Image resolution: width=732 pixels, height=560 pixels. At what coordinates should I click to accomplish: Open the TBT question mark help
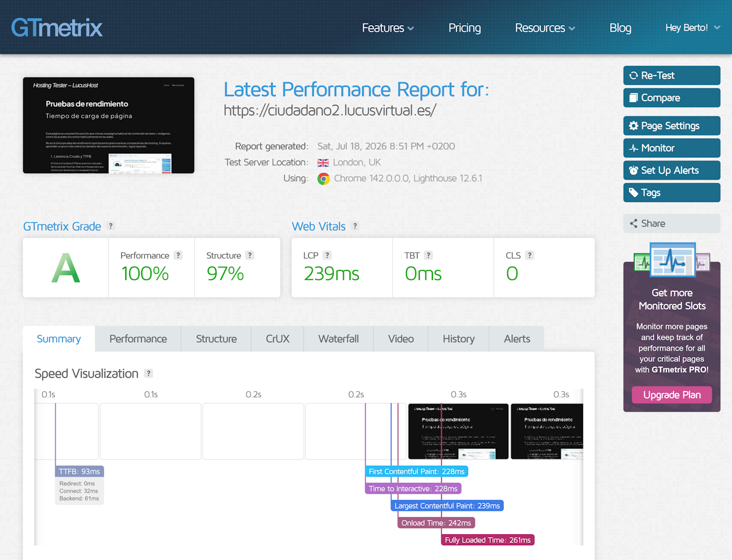tap(428, 255)
